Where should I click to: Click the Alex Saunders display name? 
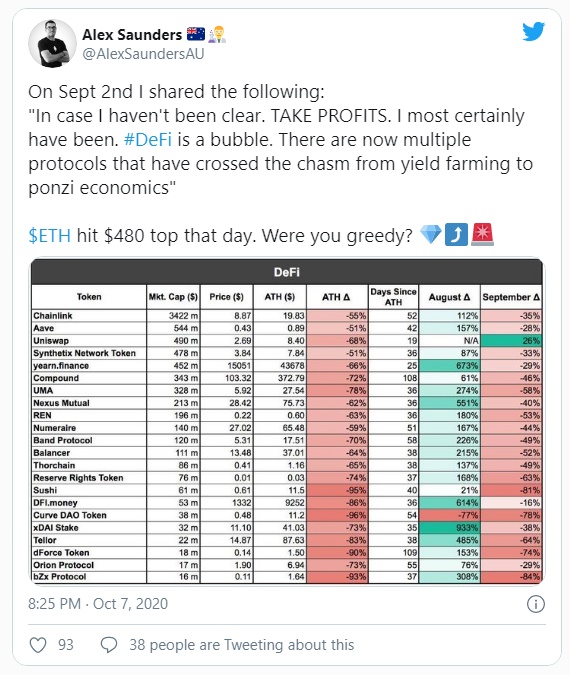pyautogui.click(x=132, y=34)
